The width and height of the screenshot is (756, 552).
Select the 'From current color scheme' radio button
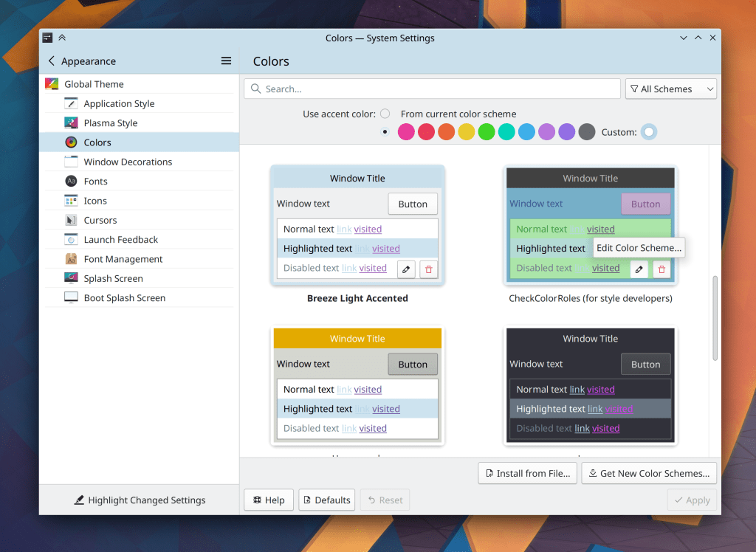pyautogui.click(x=385, y=114)
